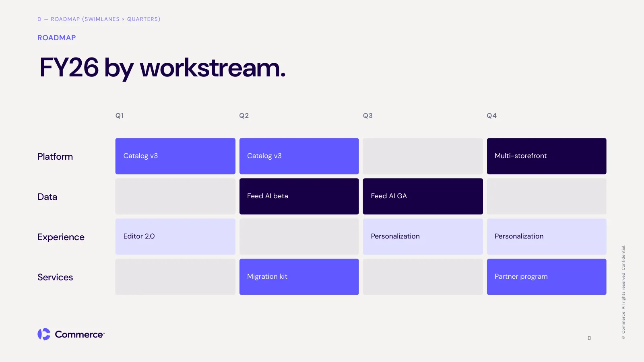Select the empty Data Q1 cell
644x362 pixels.
[175, 196]
